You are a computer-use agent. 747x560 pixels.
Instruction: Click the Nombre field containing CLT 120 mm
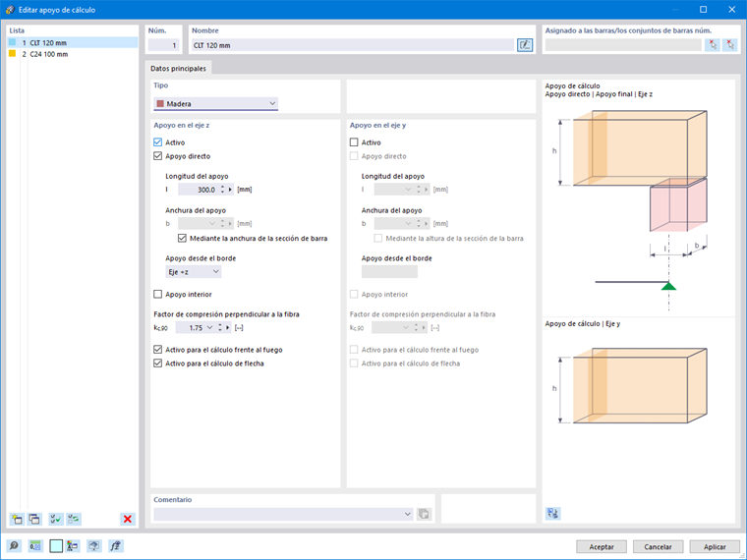353,45
